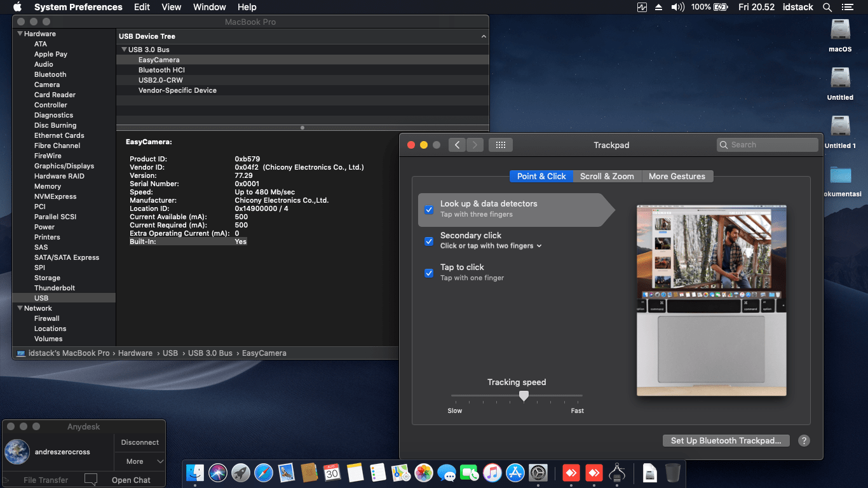Open Messages from the Dock
Screen dimensions: 868x488
pos(447,473)
